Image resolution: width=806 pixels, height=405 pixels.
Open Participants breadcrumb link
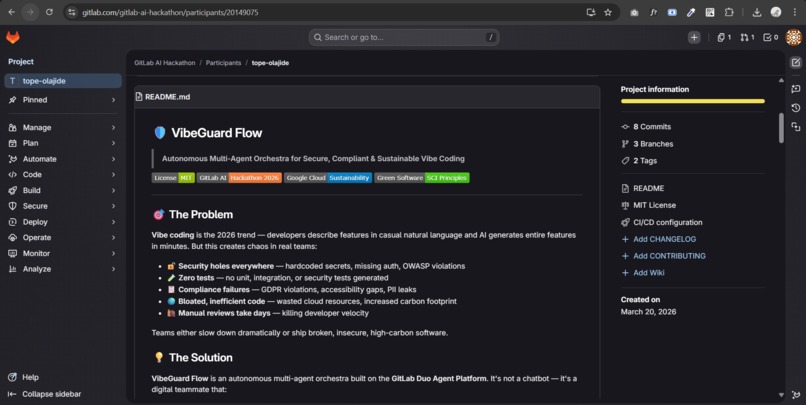tap(223, 63)
